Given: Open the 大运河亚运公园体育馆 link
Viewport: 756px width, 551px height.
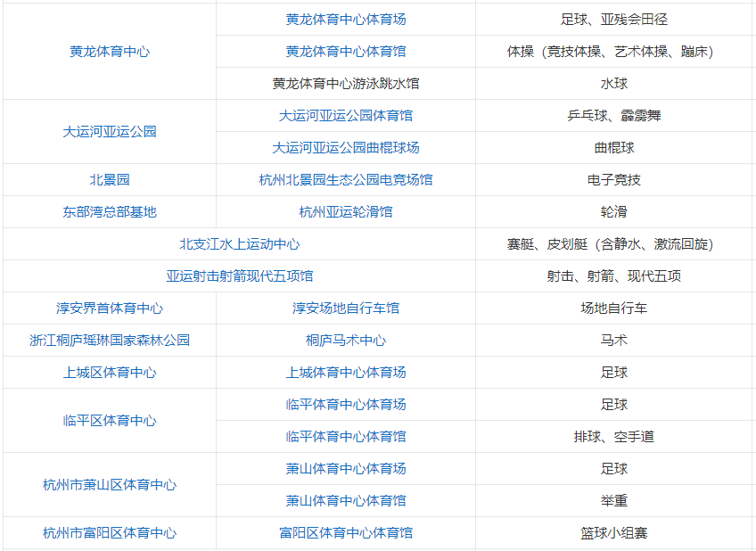Looking at the screenshot, I should coord(346,116).
